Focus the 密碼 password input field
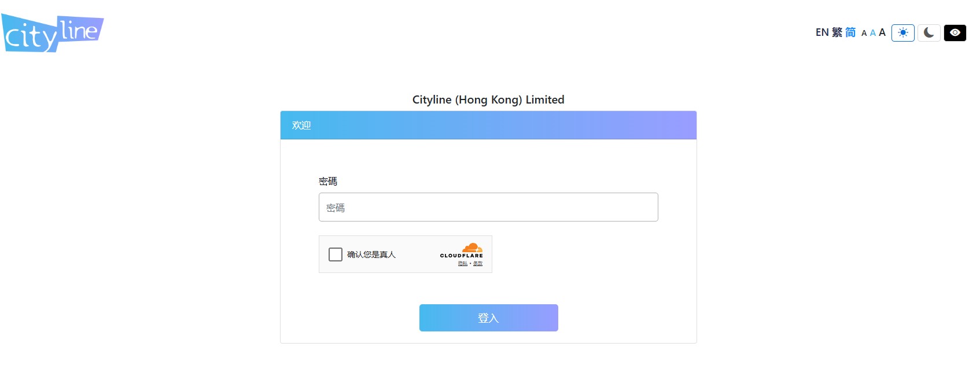This screenshot has height=391, width=980. (x=488, y=207)
